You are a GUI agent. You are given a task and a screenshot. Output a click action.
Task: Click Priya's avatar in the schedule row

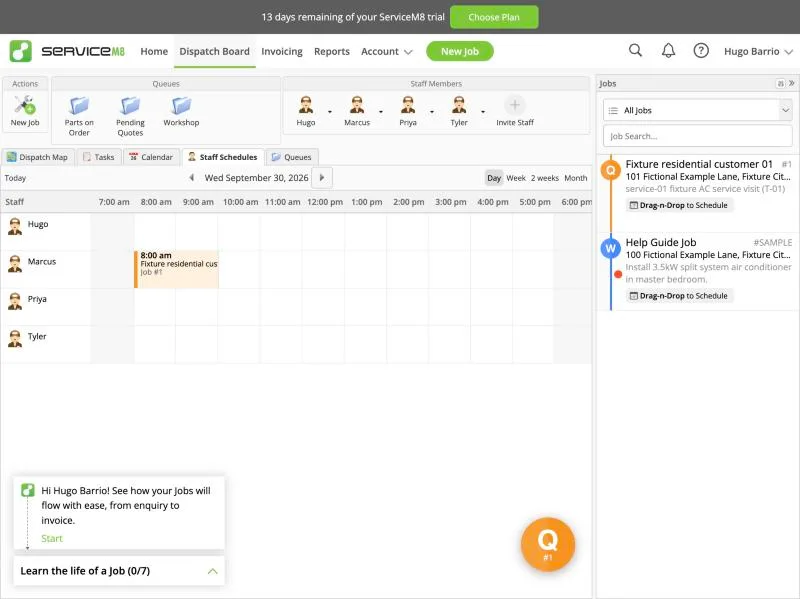tap(15, 302)
